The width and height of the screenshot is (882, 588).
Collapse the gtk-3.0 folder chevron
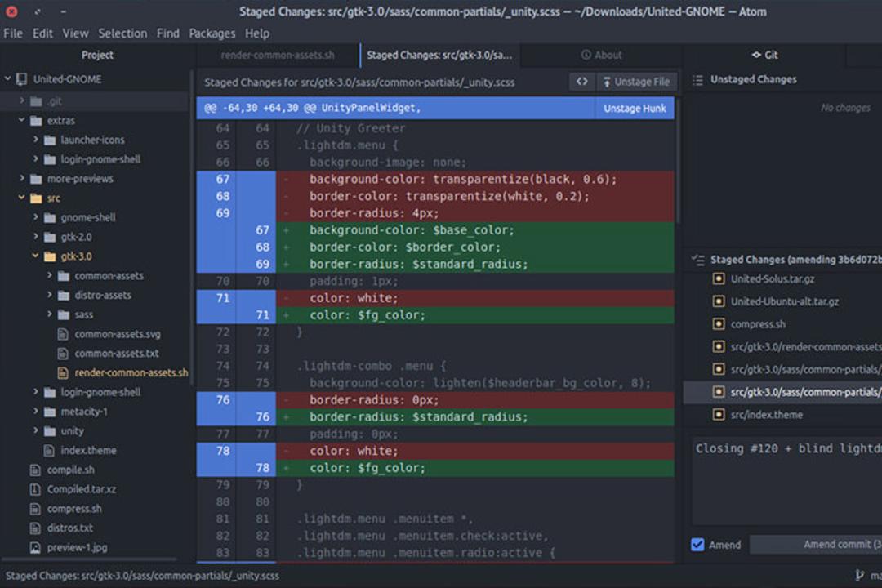point(35,256)
